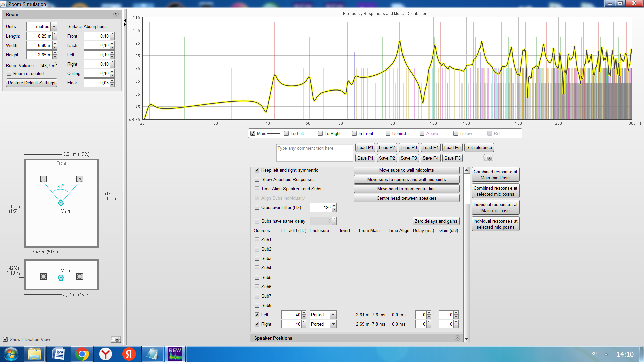Capture room diagram with camera icon

point(115,339)
